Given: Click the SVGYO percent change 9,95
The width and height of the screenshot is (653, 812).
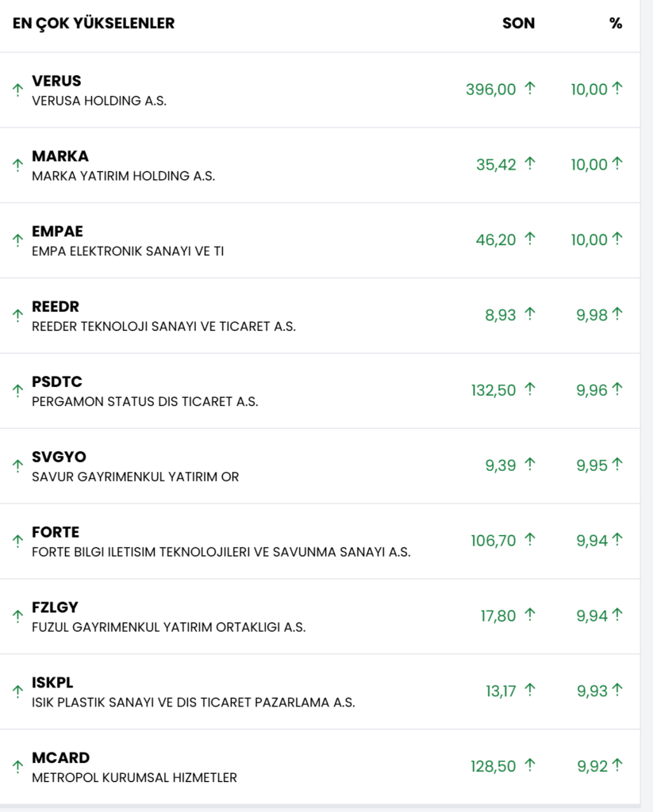Looking at the screenshot, I should [592, 465].
